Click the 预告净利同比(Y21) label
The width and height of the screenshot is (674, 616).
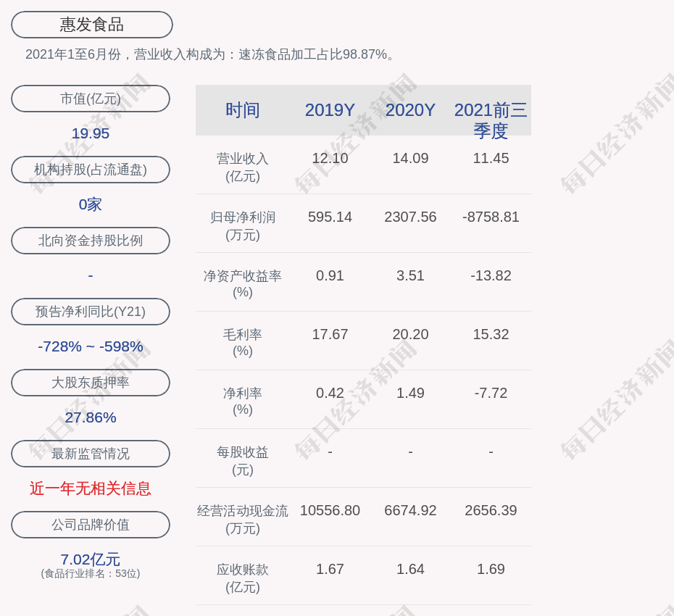[91, 312]
